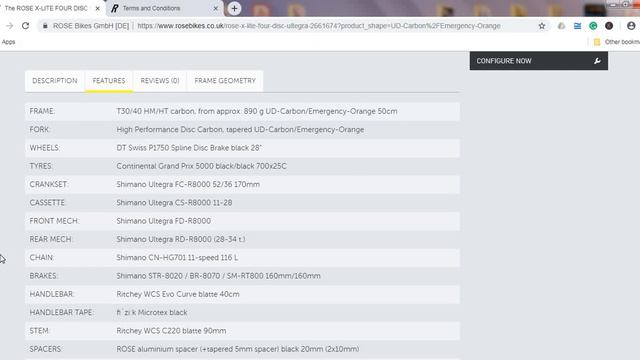
Task: Open the new tab plus button
Action: point(234,8)
